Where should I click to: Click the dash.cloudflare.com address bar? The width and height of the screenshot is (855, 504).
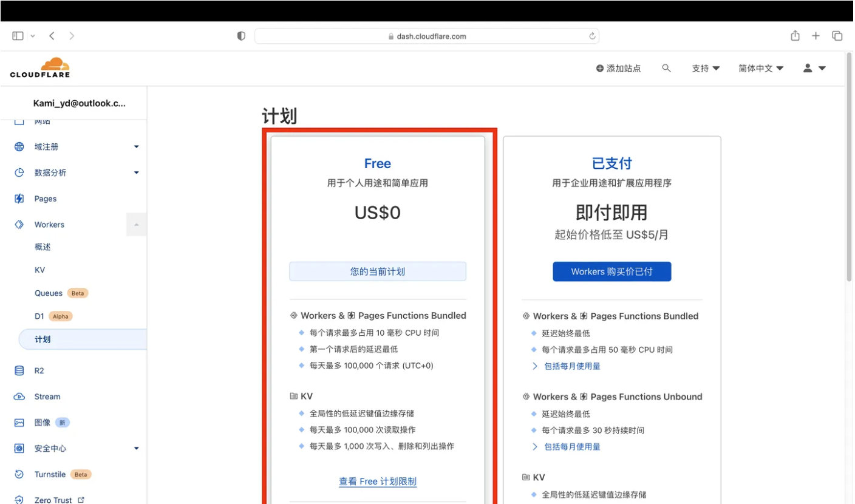point(426,36)
